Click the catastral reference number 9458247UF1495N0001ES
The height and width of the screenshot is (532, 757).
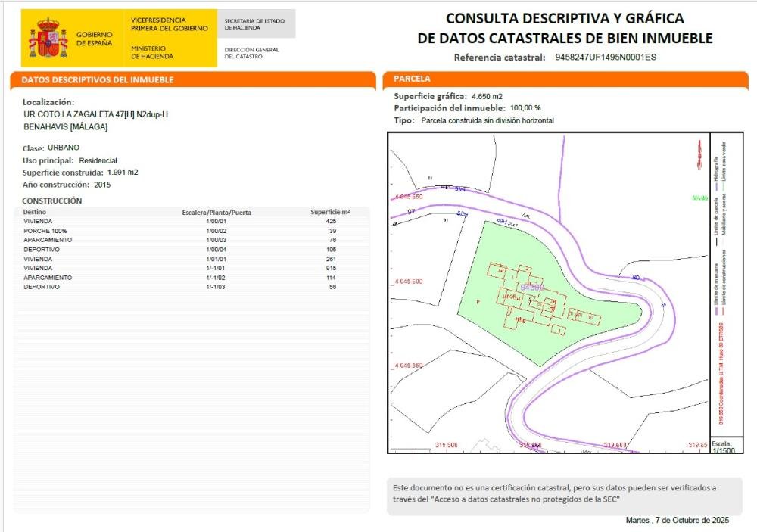tap(606, 57)
